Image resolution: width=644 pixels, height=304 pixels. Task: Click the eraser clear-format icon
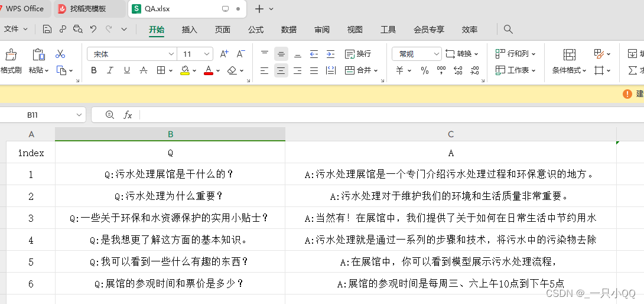click(232, 70)
